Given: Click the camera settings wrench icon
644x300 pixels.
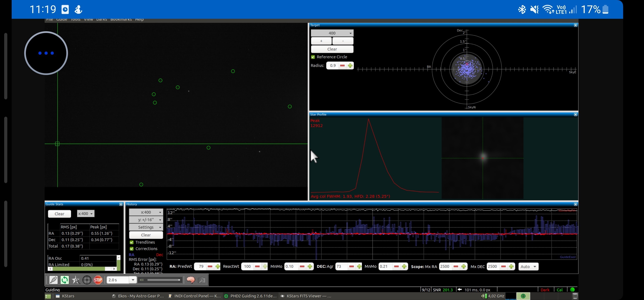Looking at the screenshot, I should pyautogui.click(x=202, y=280).
